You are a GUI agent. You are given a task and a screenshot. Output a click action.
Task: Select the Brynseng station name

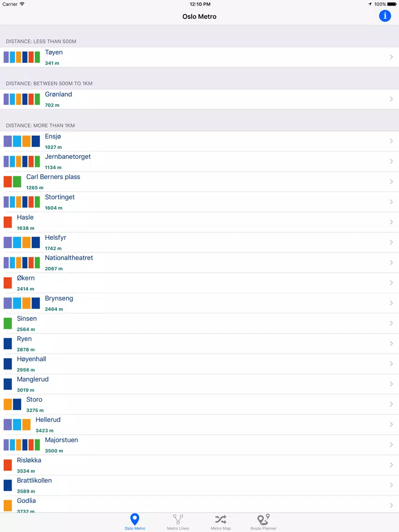coord(59,298)
